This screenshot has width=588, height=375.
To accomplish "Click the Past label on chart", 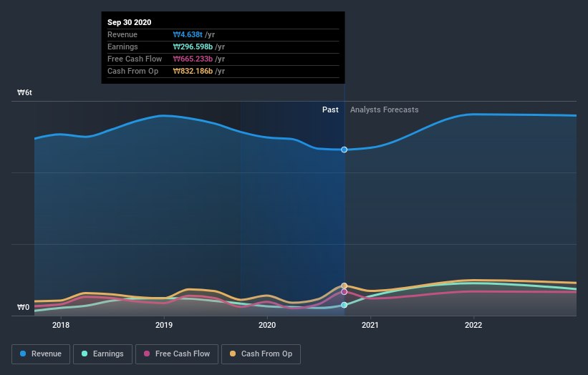I will click(x=330, y=109).
